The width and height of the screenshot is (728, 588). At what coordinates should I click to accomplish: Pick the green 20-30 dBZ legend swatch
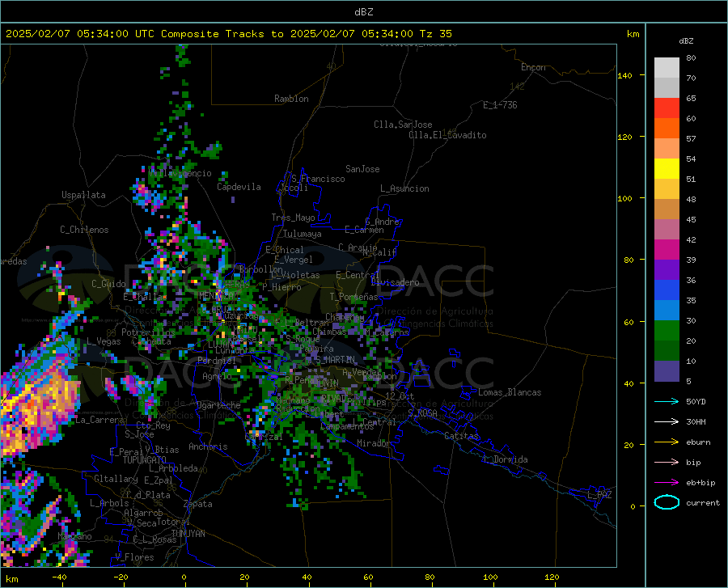667,331
